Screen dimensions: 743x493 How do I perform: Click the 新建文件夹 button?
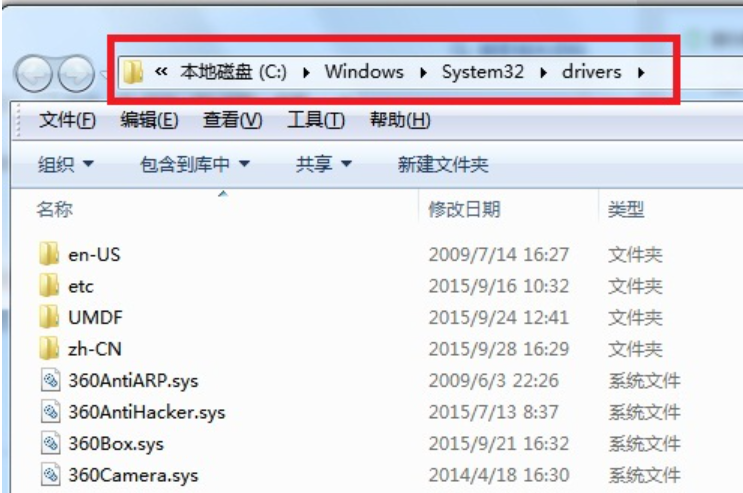(443, 164)
